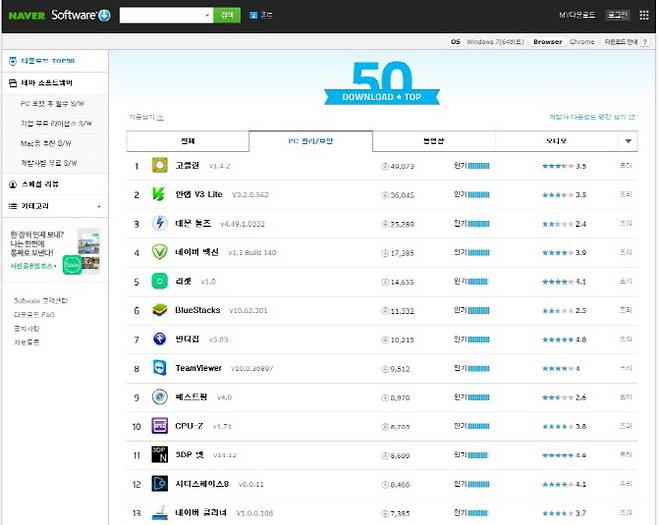Open the 네이버 클리너 broom icon
Screen dimensions: 658x525
click(159, 513)
